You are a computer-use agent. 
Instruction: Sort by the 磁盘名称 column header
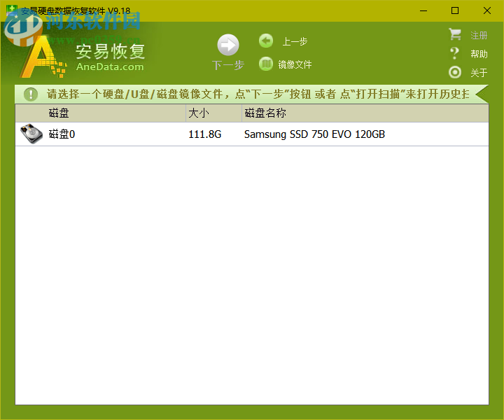[365, 113]
